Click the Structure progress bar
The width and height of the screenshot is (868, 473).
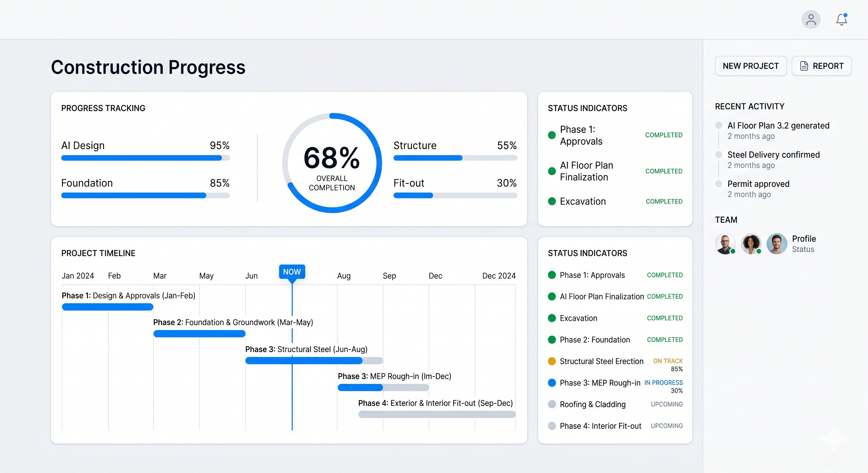pyautogui.click(x=455, y=158)
